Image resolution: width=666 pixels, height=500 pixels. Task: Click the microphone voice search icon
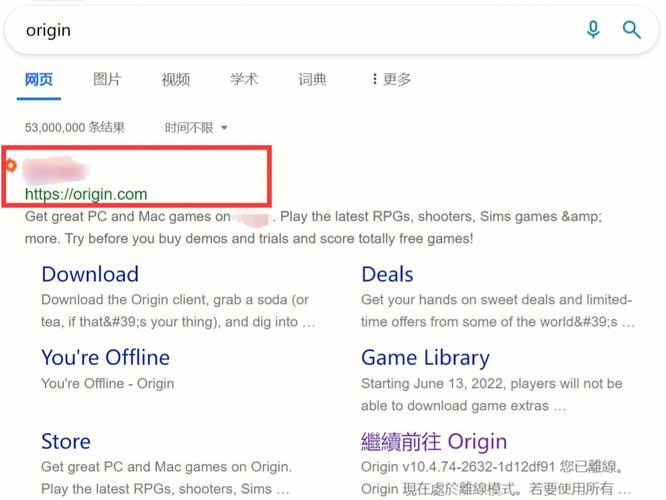coord(593,30)
